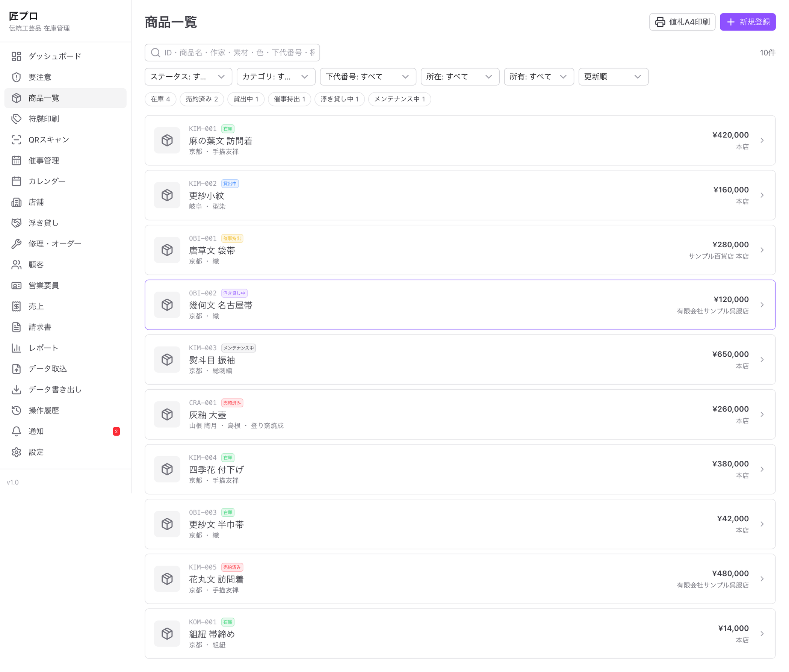Click the 符牒印刷 tag icon
789x672 pixels.
click(17, 119)
